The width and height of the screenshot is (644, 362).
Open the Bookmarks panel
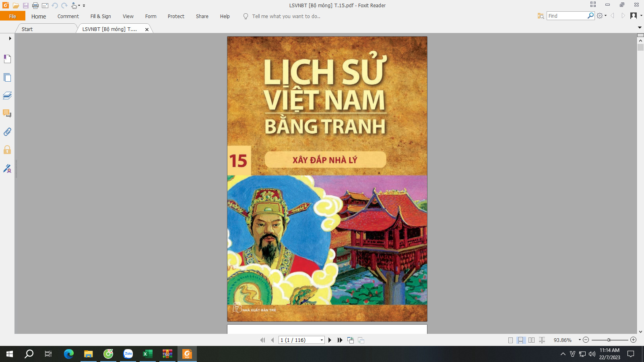pyautogui.click(x=7, y=59)
